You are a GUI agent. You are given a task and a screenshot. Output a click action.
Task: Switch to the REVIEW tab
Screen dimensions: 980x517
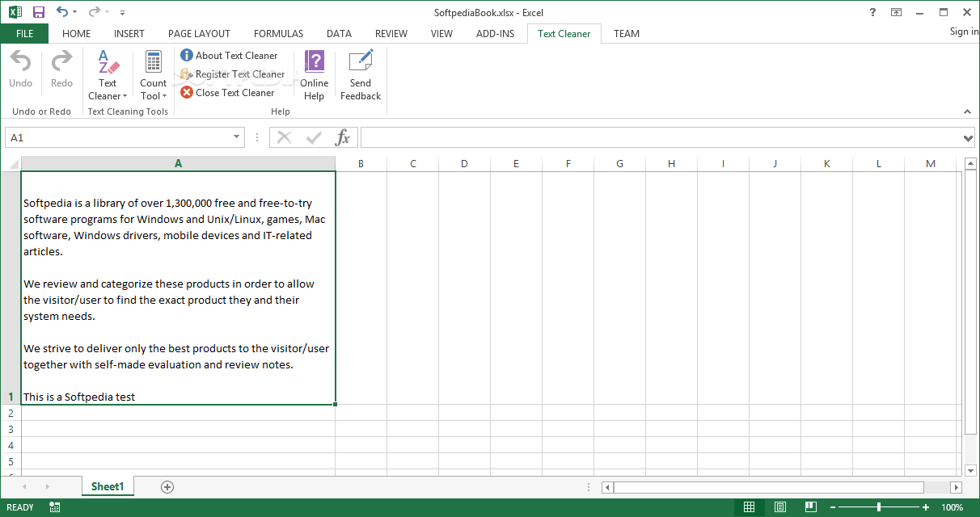(x=391, y=34)
